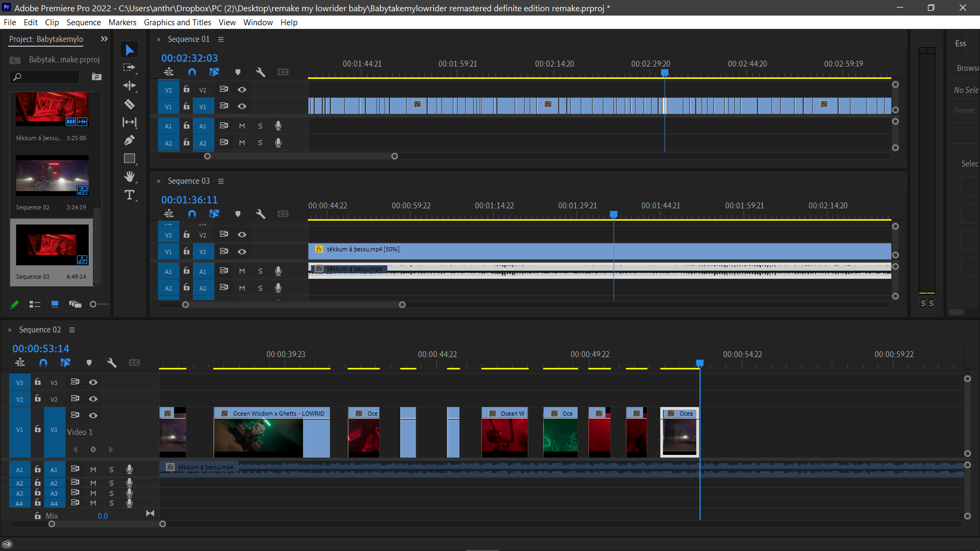Open the Sequence 02 panel menu
980x551 pixels.
point(72,330)
